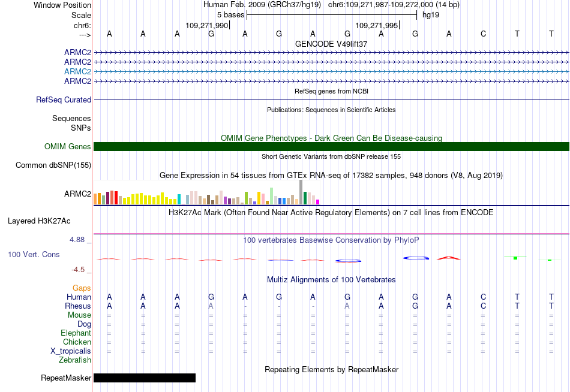Open GENCODE V49lift37 track title
Viewport: 570px width, 392px height.
pyautogui.click(x=331, y=44)
